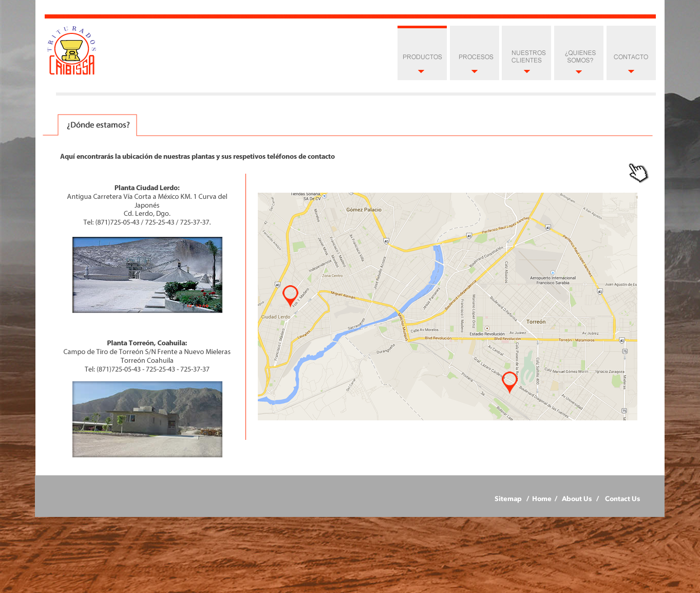Click the Triturados Caibissa logo
This screenshot has width=700, height=593.
pos(72,50)
